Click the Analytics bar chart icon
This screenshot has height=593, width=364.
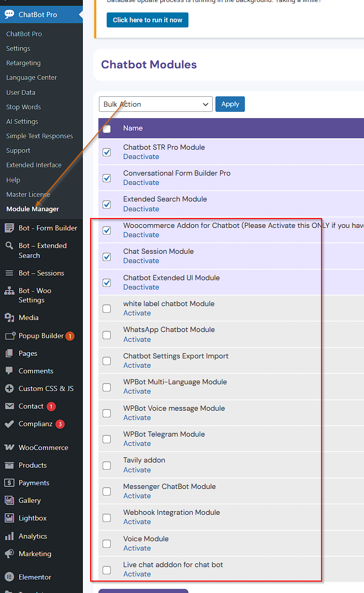(x=9, y=536)
